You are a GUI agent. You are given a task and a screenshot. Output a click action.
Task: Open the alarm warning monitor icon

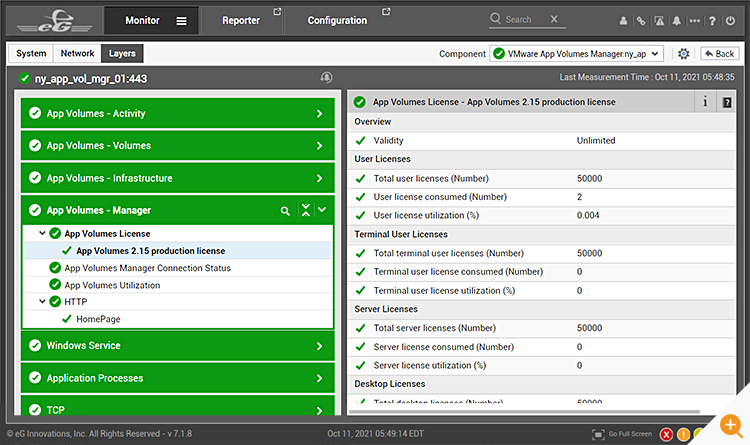click(659, 21)
